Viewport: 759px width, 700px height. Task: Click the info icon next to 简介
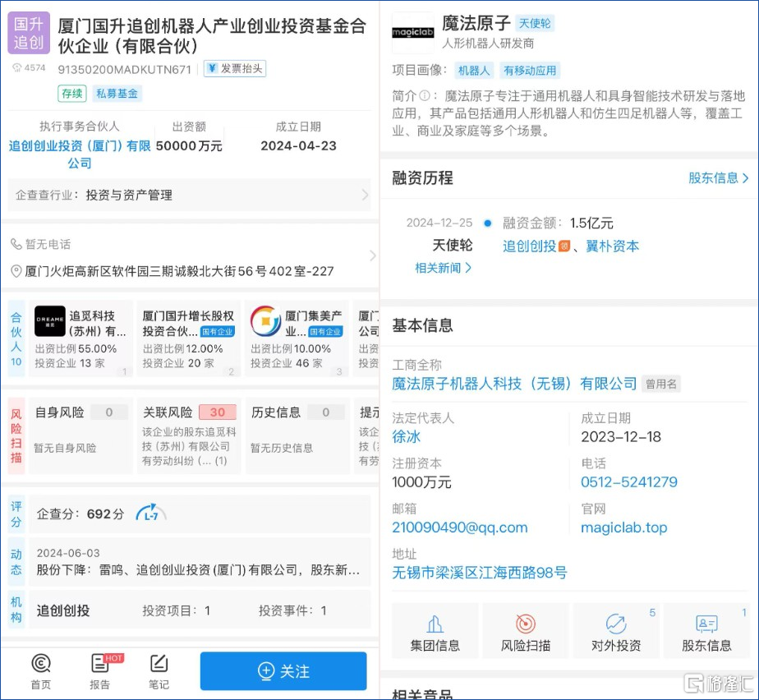pyautogui.click(x=425, y=95)
